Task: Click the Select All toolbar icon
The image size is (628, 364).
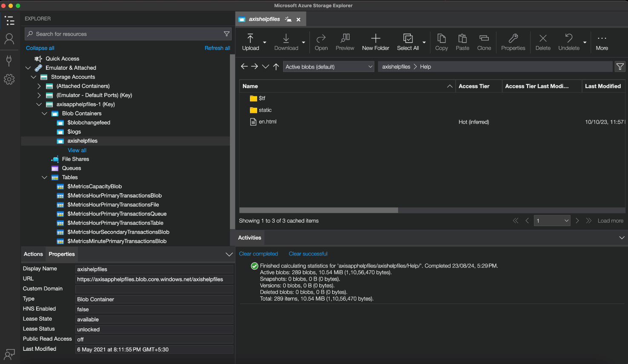Action: pos(407,38)
